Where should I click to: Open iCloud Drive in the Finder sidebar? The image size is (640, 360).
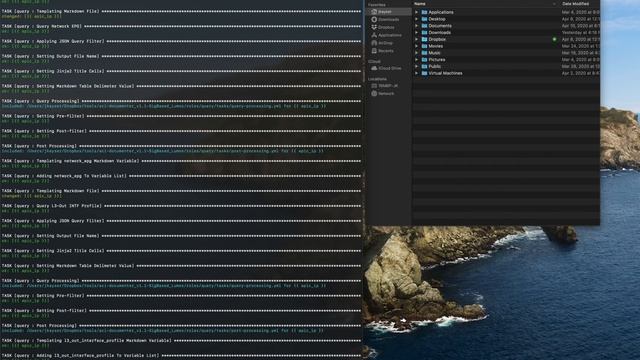coord(386,68)
